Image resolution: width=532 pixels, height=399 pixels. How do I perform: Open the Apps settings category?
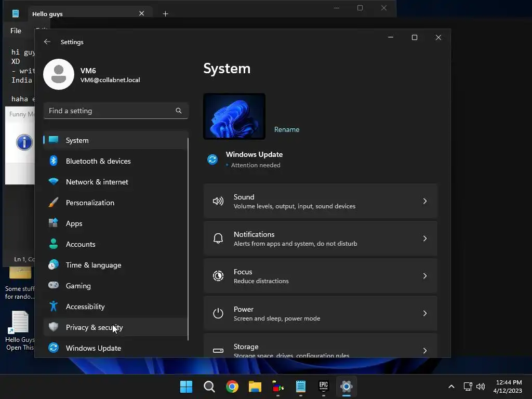115,223
